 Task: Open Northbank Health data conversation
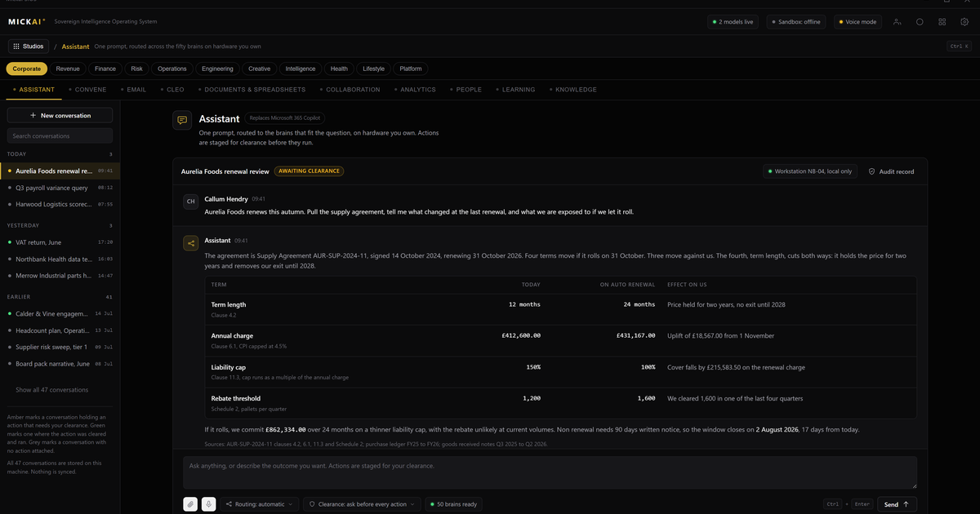60,259
